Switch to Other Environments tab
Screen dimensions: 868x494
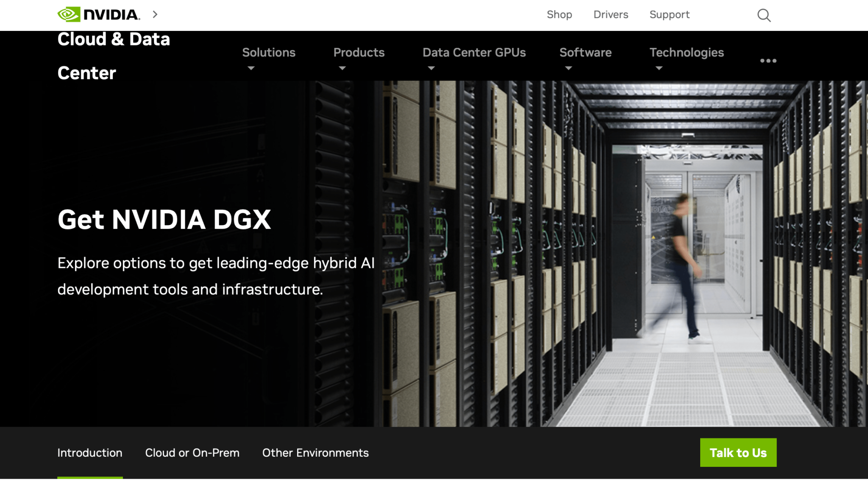coord(315,453)
